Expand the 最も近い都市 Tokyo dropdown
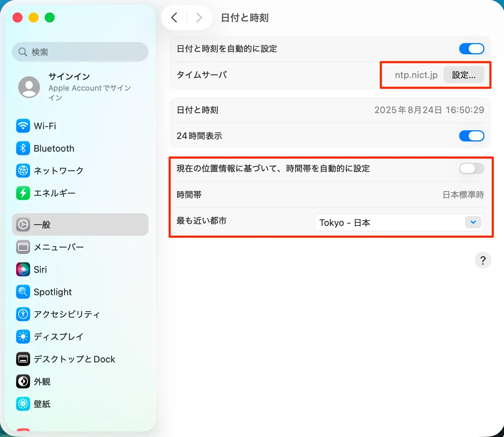The height and width of the screenshot is (437, 504). pyautogui.click(x=399, y=223)
